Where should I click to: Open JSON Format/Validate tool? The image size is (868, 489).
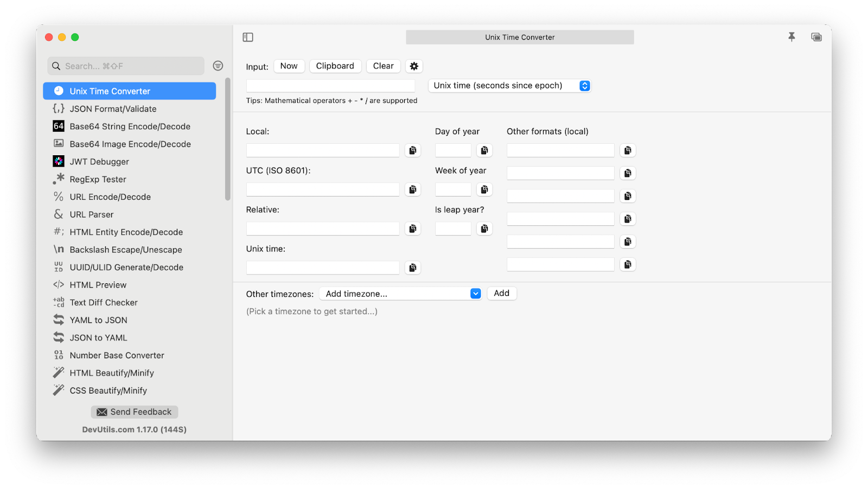113,109
